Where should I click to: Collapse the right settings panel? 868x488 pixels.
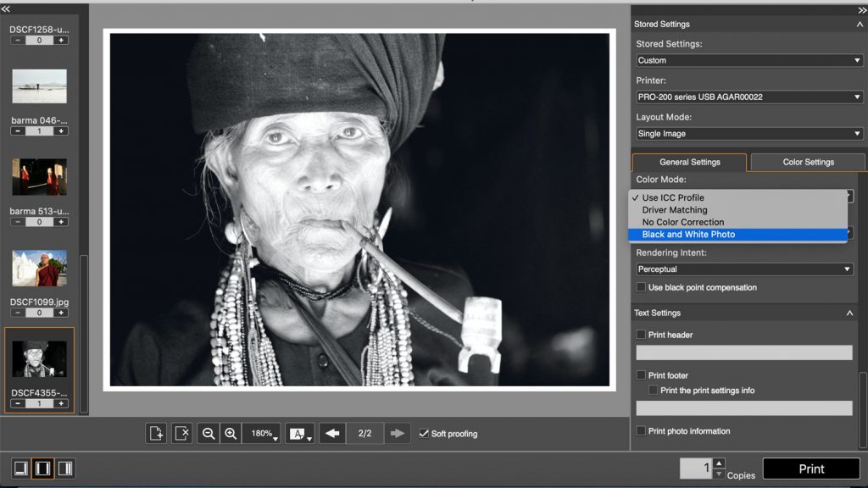pos(862,9)
